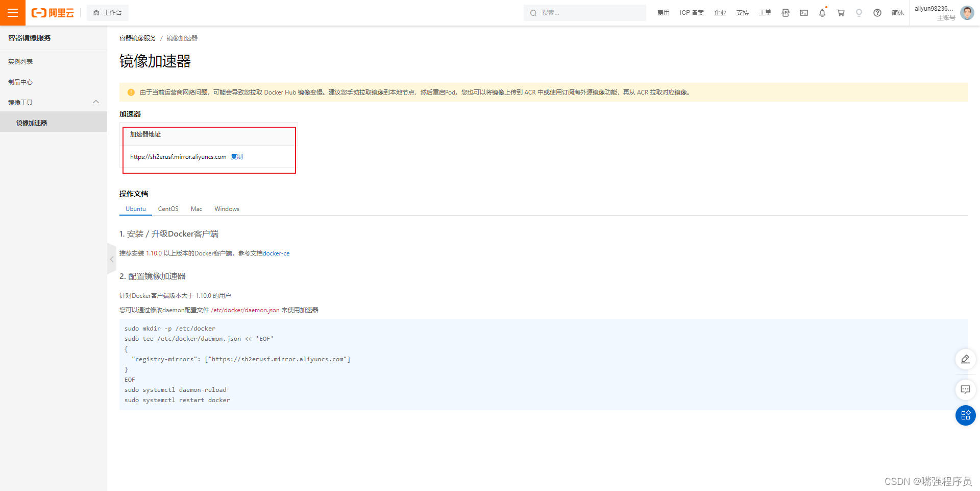Collapse the sidebar with the arrow handle
The image size is (980, 491).
point(112,259)
